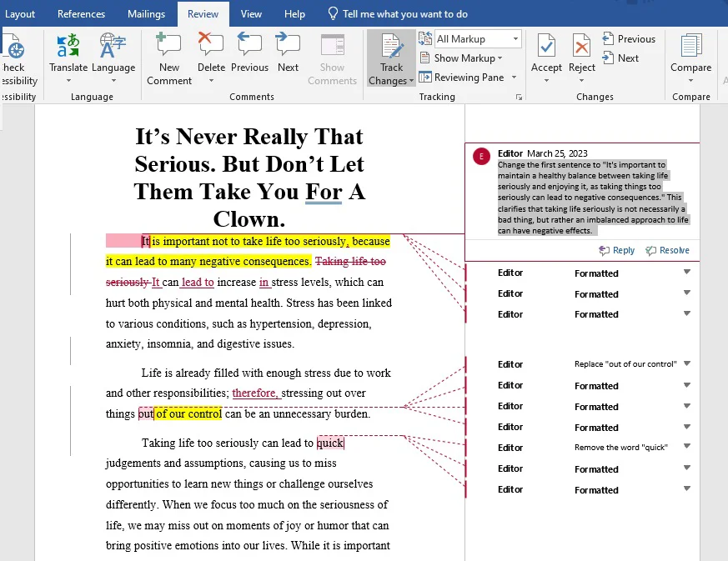Expand the Show Markup menu
Viewport: 728px width, 561px height.
click(x=468, y=58)
